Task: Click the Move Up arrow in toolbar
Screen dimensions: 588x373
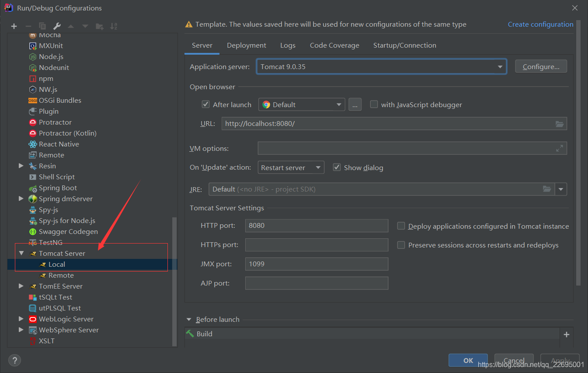Action: [71, 26]
